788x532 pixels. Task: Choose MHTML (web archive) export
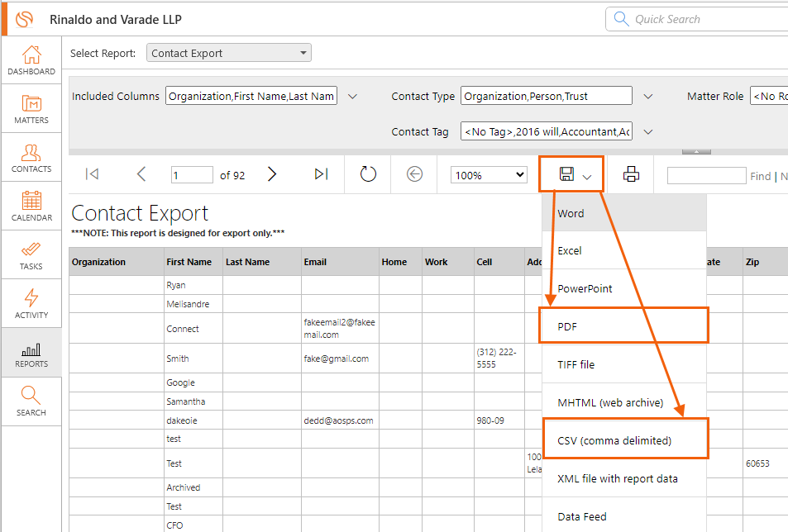(624, 402)
